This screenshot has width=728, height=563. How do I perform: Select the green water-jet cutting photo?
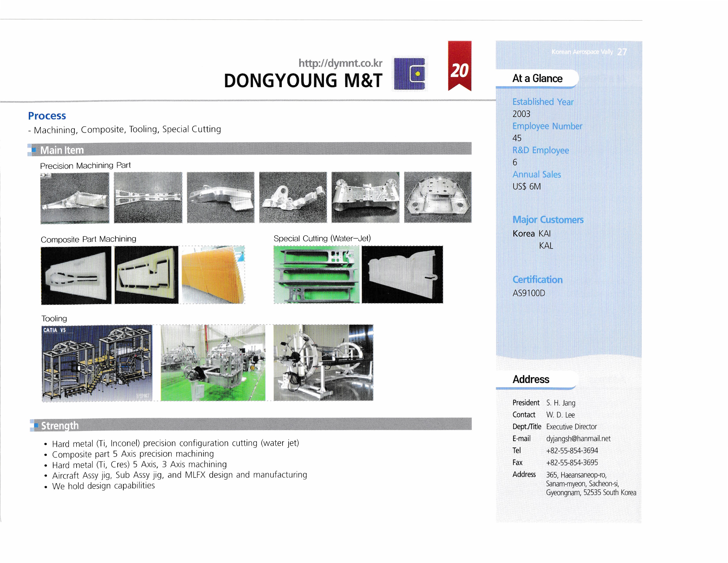point(316,274)
